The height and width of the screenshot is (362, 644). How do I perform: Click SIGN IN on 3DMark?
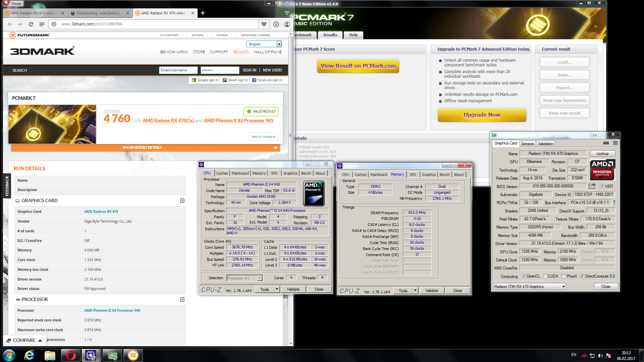pyautogui.click(x=249, y=70)
